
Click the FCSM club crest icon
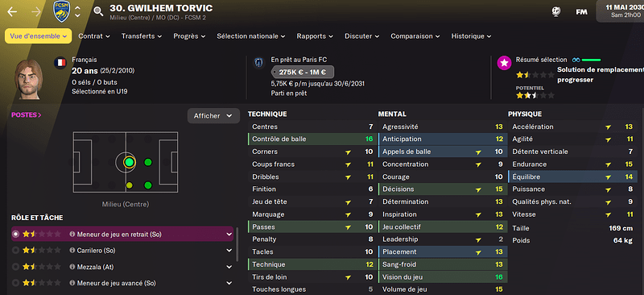point(62,11)
